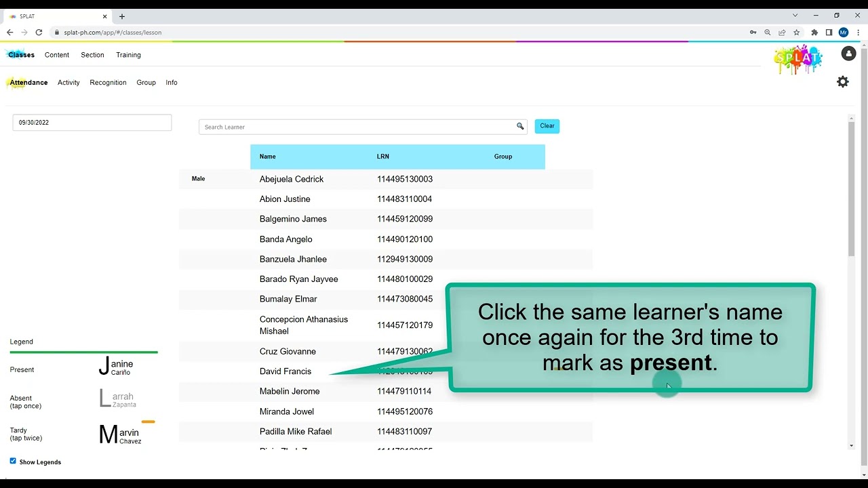Mark learner Cruz Giovanne
868x488 pixels.
(288, 351)
